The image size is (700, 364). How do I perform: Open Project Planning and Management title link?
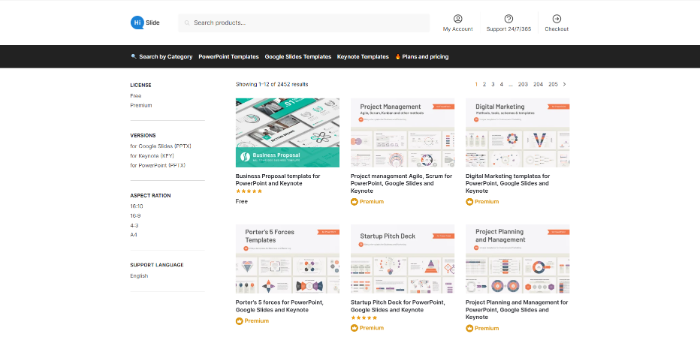[517, 310]
